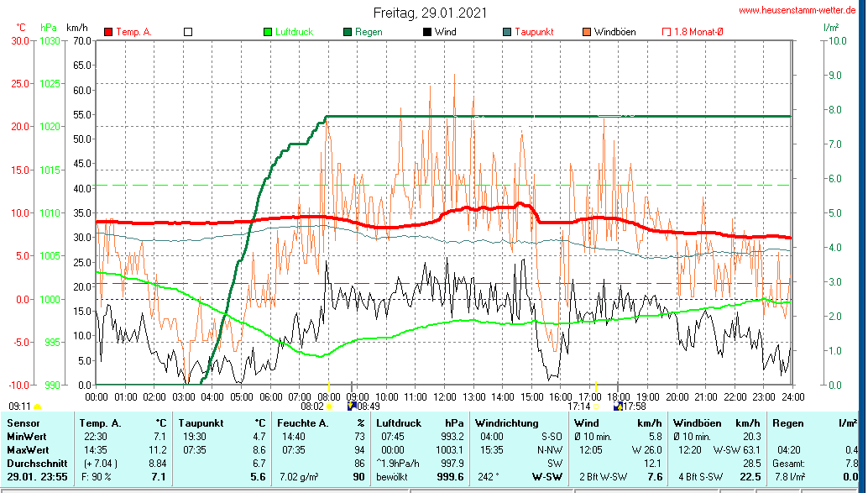Image resolution: width=868 pixels, height=493 pixels.
Task: Select the Sensor column header
Action: pyautogui.click(x=24, y=422)
